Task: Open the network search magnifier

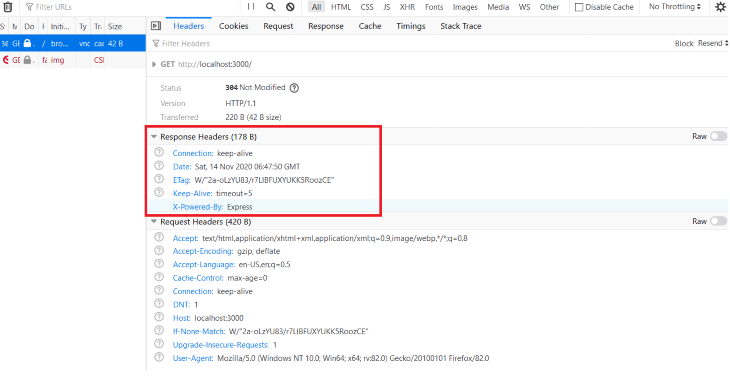Action: coord(270,7)
